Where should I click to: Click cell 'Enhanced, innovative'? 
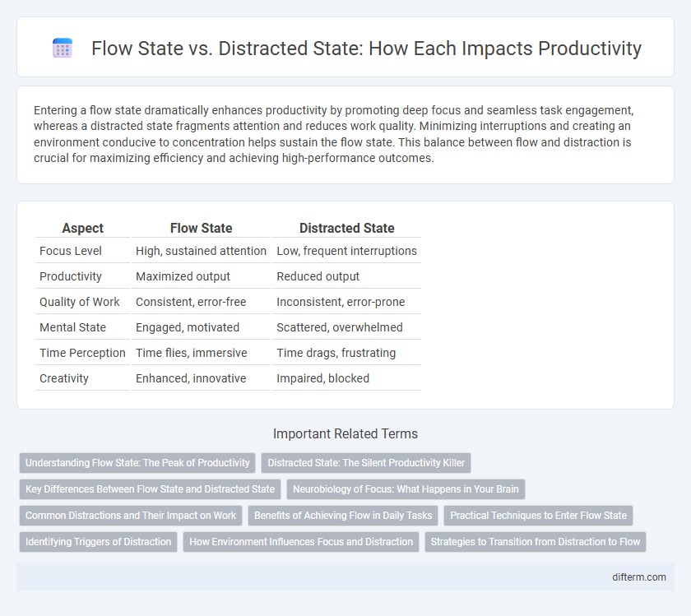click(191, 378)
